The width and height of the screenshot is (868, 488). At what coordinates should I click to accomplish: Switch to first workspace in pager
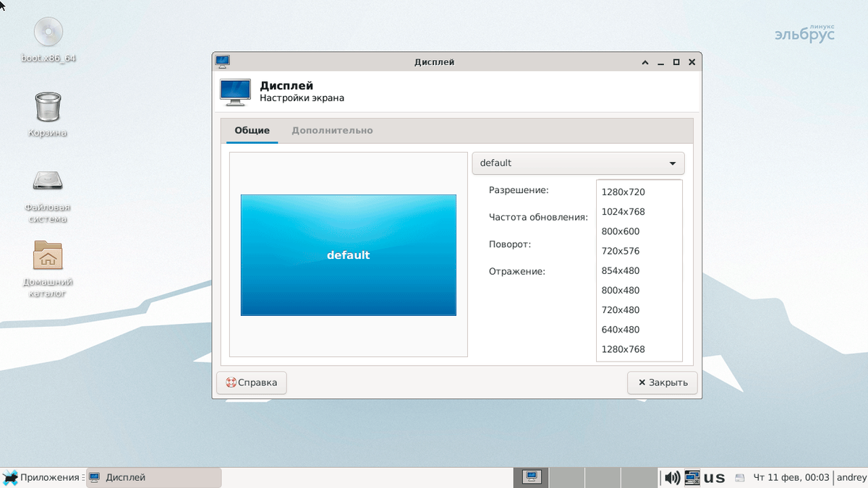(x=531, y=477)
